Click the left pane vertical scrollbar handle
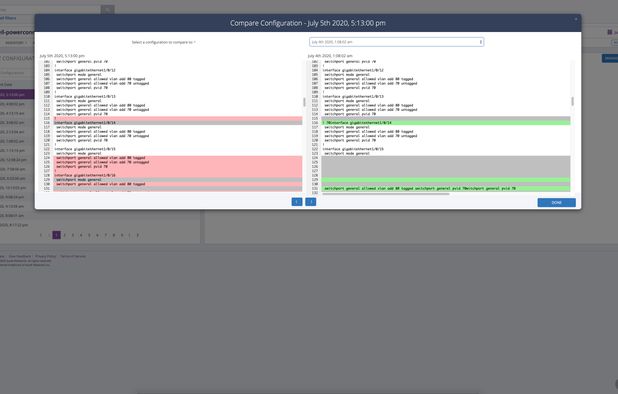This screenshot has width=618, height=394. [304, 102]
